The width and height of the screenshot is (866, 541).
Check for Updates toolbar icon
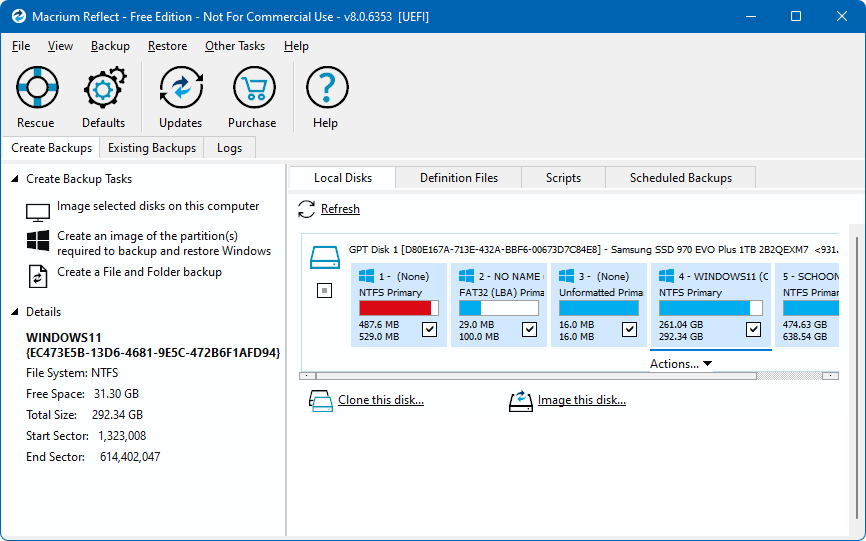tap(181, 87)
